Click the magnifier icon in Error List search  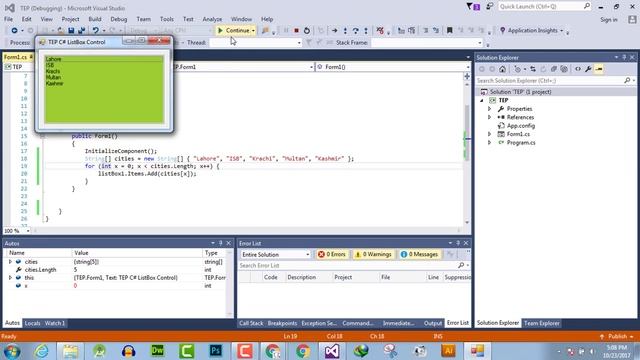[461, 265]
